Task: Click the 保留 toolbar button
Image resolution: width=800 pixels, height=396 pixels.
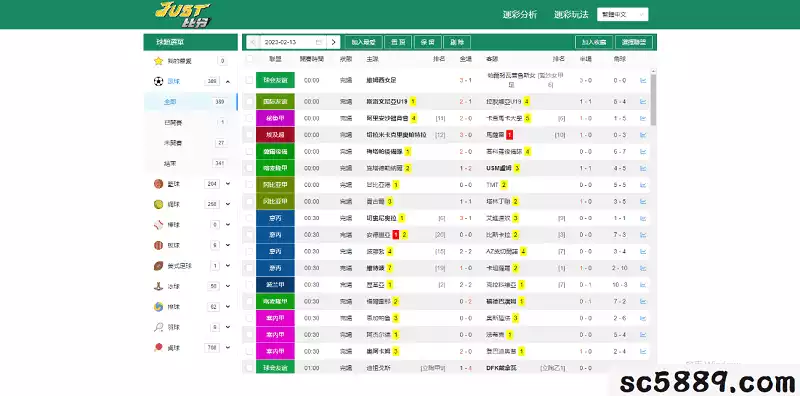Action: click(x=428, y=42)
